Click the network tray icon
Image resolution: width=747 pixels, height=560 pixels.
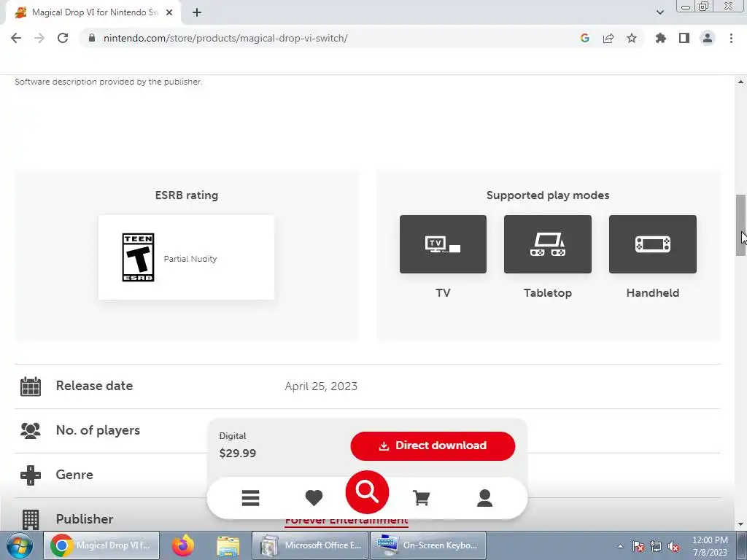click(x=656, y=546)
